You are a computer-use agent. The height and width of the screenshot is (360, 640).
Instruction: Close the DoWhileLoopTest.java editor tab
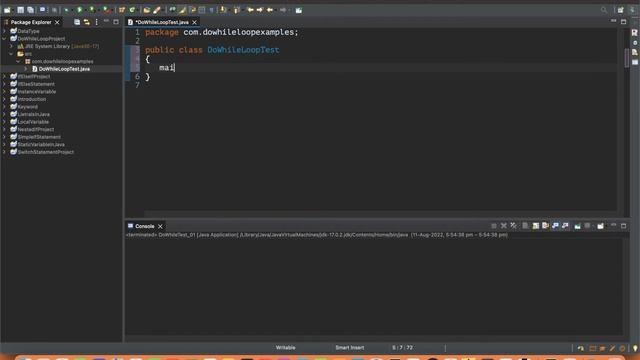(x=194, y=22)
